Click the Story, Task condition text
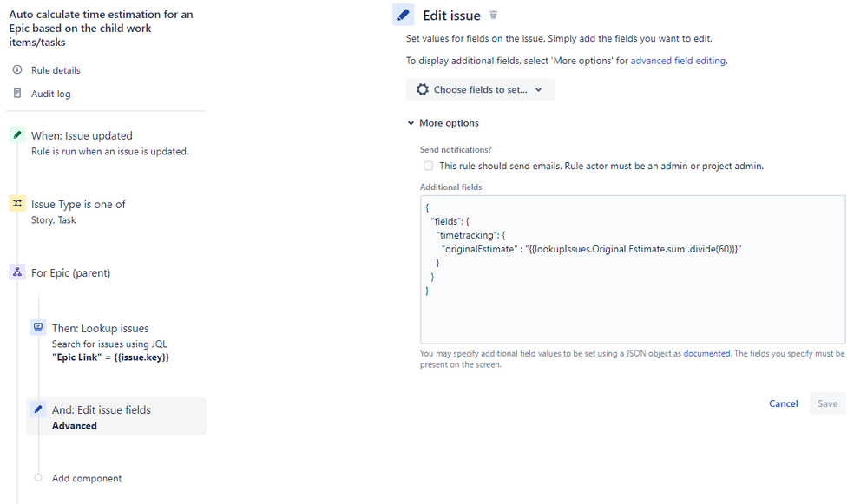The width and height of the screenshot is (867, 504). 53,220
